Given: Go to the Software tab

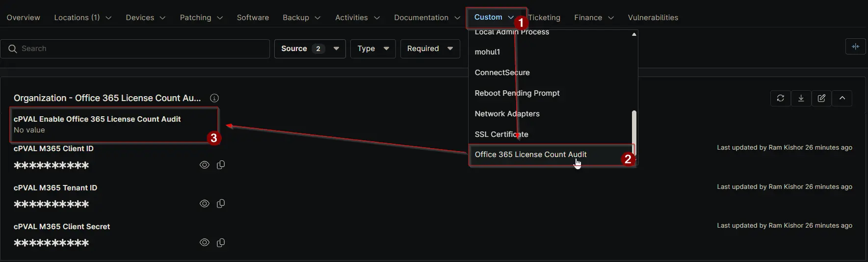Looking at the screenshot, I should (x=253, y=18).
